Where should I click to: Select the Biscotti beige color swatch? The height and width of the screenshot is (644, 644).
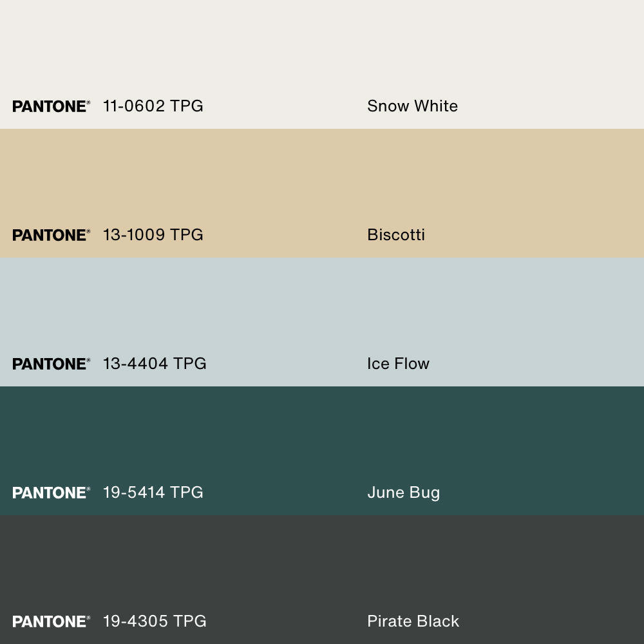click(322, 180)
